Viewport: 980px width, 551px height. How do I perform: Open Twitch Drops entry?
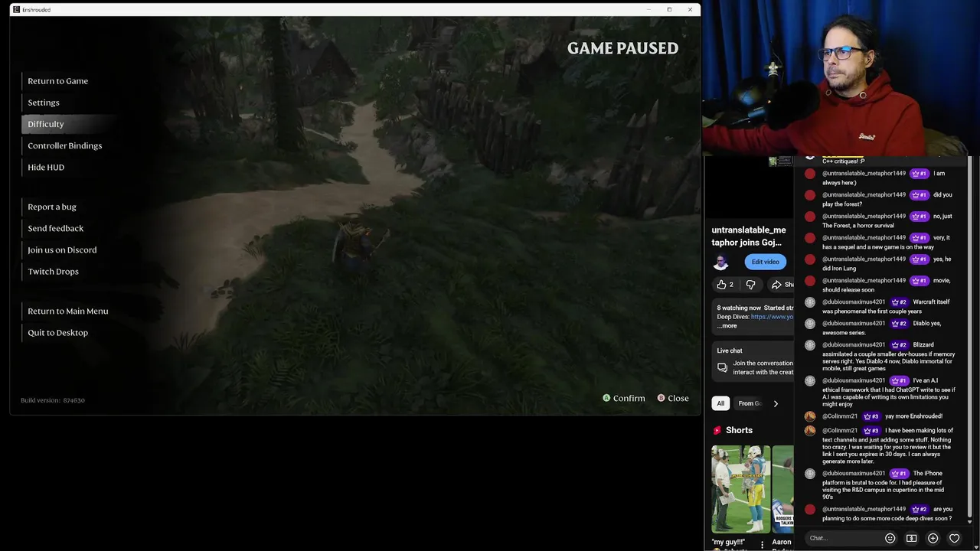(x=54, y=271)
